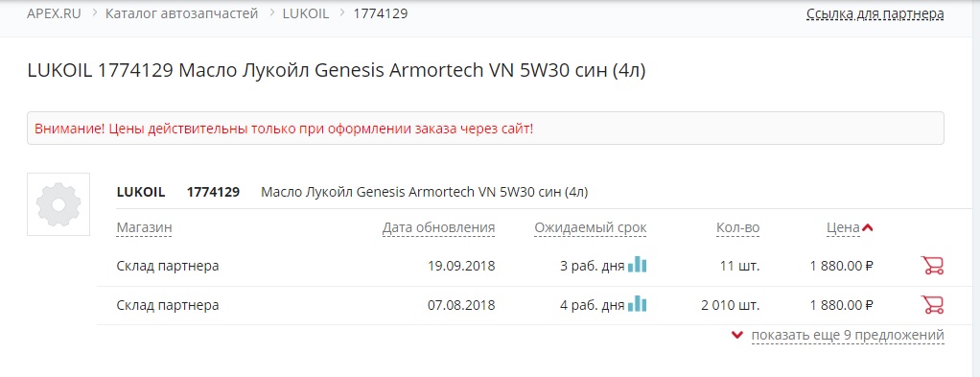Image resolution: width=980 pixels, height=377 pixels.
Task: Click the gear placeholder product image
Action: pos(58,204)
